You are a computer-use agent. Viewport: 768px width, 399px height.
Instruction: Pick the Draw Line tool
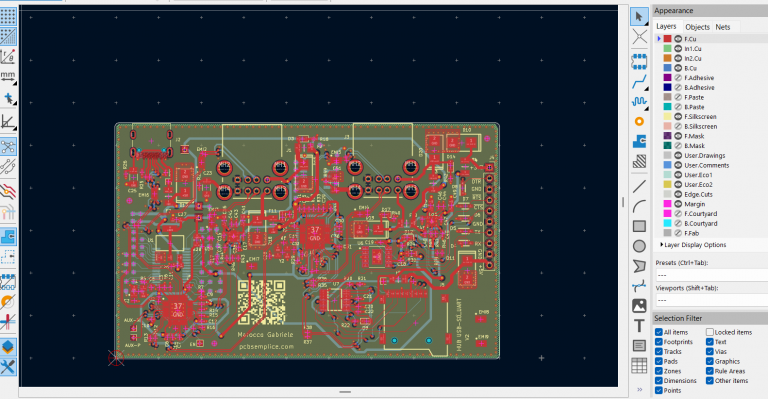tap(639, 187)
